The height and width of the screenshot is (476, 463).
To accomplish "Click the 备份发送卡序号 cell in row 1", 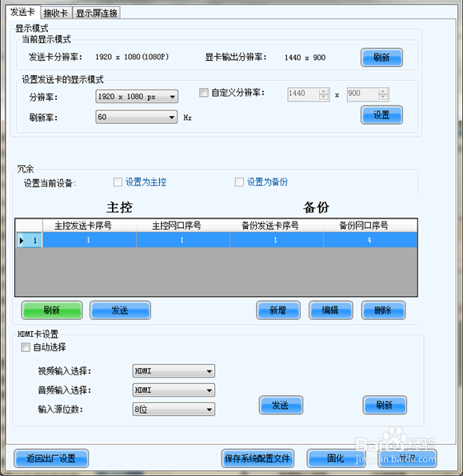I will pos(277,240).
